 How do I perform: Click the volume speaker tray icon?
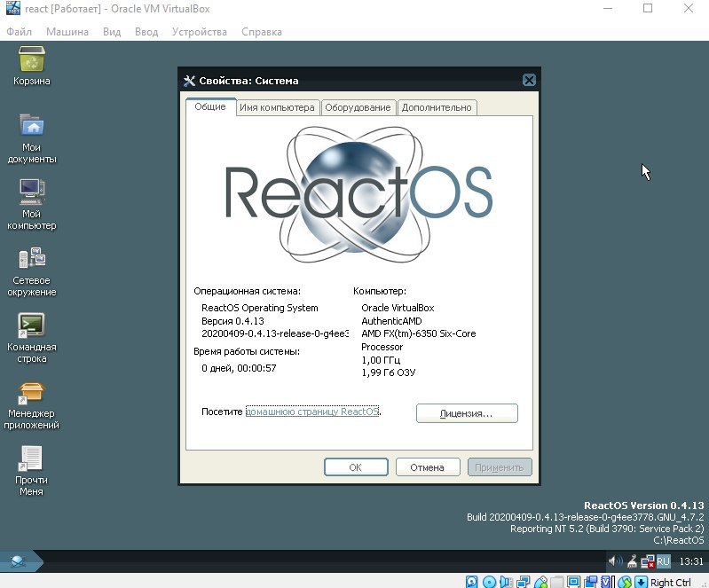coord(616,561)
